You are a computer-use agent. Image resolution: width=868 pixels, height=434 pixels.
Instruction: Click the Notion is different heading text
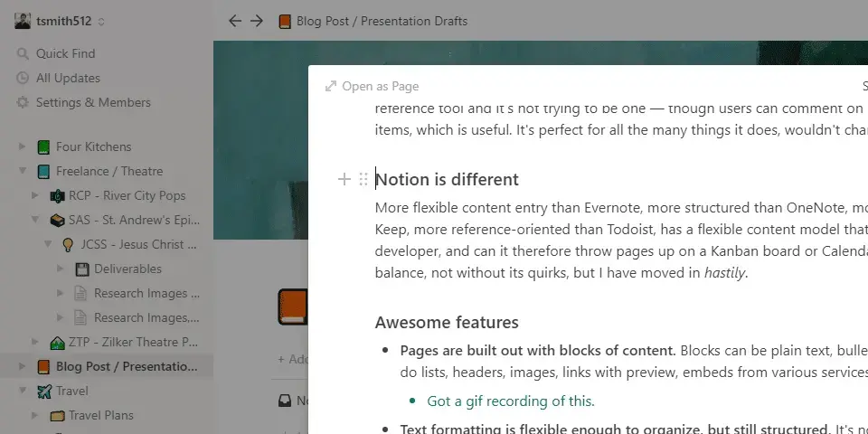[448, 179]
